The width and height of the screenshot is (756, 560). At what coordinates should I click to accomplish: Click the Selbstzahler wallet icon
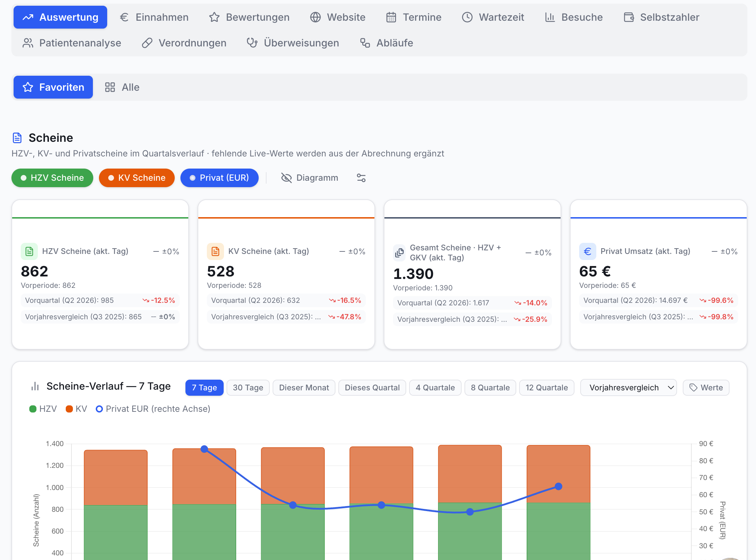click(x=629, y=17)
